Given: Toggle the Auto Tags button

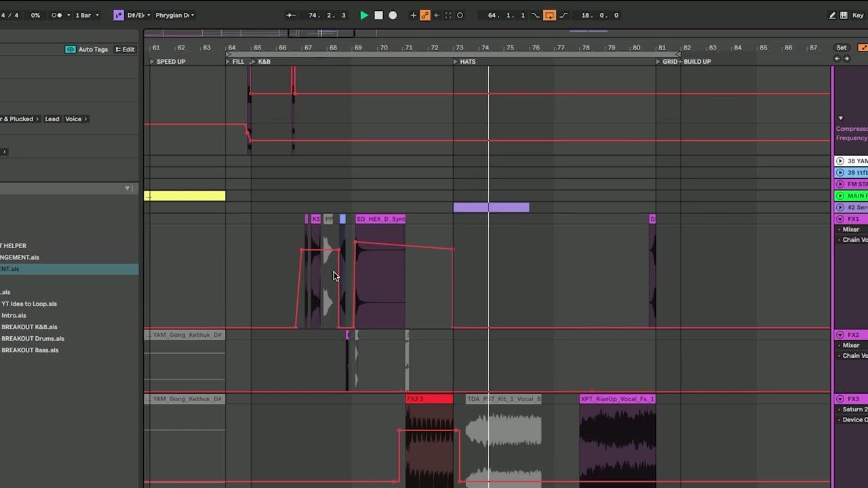Looking at the screenshot, I should (86, 49).
